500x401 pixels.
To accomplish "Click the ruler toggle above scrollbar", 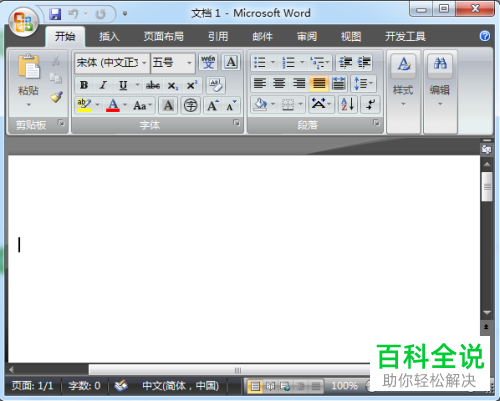I will pyautogui.click(x=486, y=149).
